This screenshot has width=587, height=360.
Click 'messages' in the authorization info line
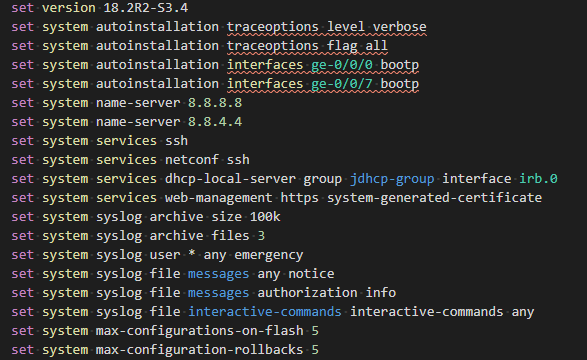pyautogui.click(x=218, y=293)
